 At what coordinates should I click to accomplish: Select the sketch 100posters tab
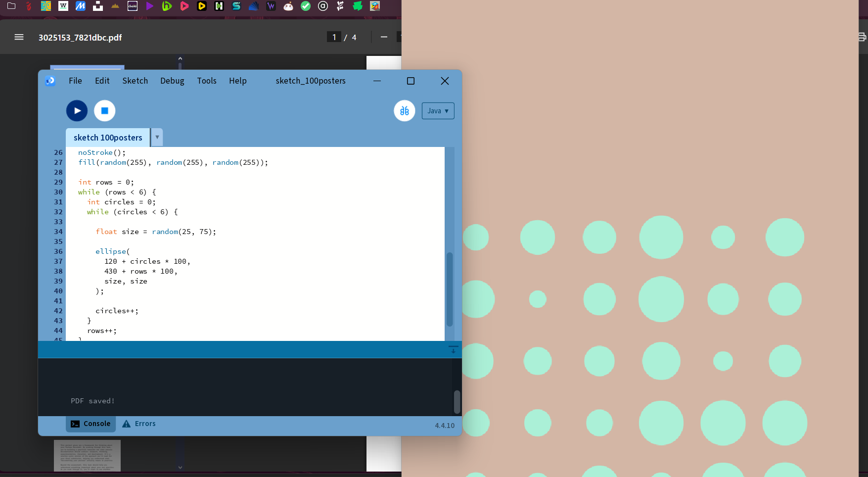108,138
